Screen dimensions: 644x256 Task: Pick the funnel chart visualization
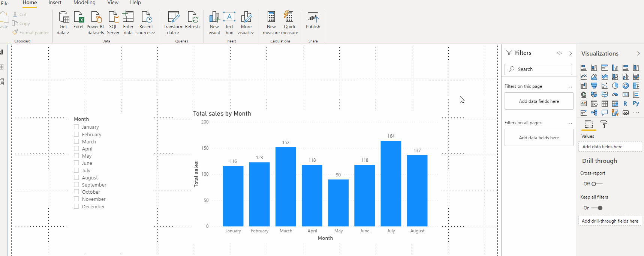pos(594,86)
